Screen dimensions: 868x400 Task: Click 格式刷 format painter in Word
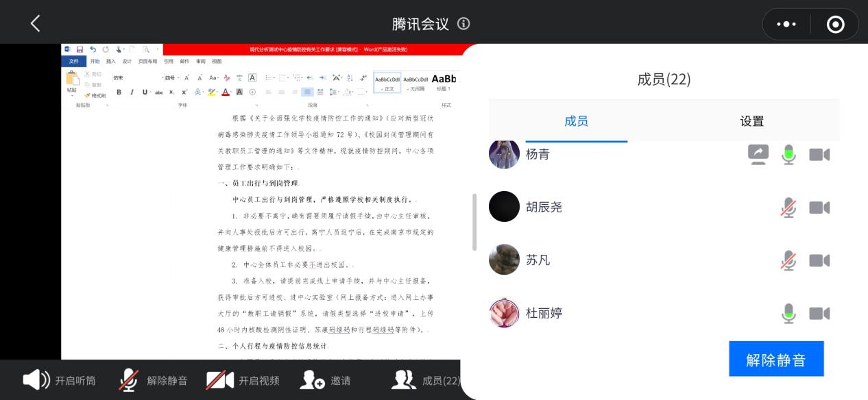click(95, 95)
